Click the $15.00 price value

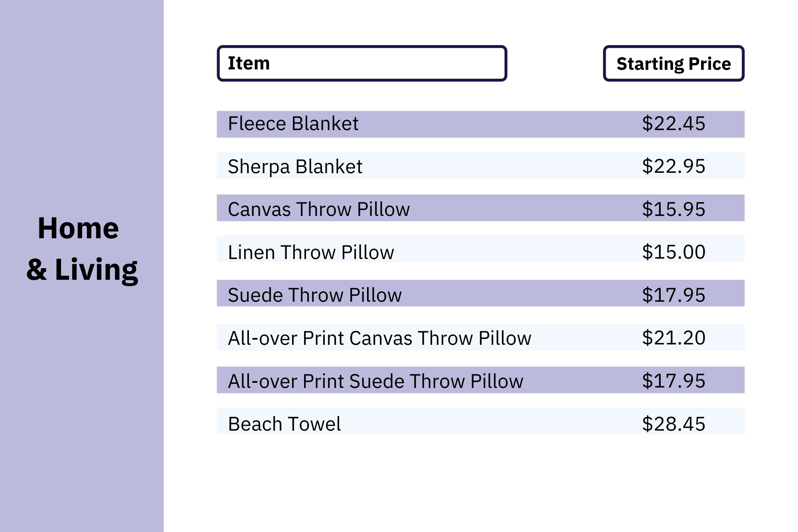(674, 252)
